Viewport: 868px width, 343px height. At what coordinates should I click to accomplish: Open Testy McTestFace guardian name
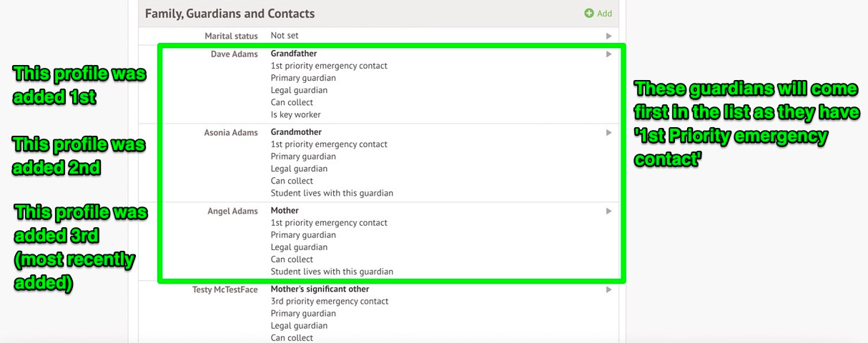tap(225, 289)
